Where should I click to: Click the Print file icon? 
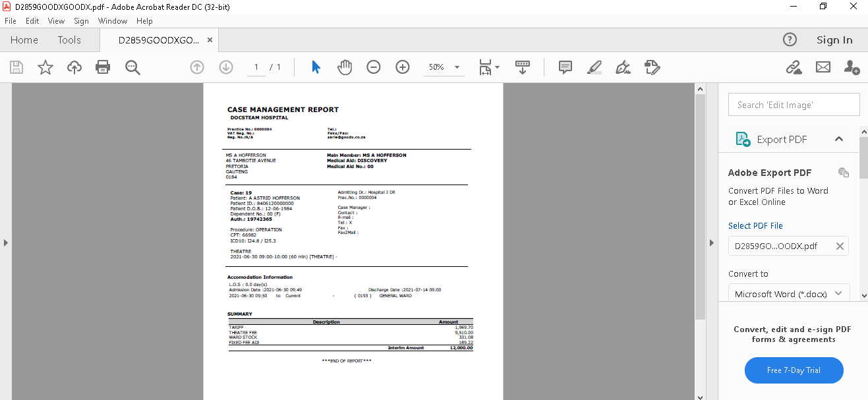pyautogui.click(x=103, y=67)
